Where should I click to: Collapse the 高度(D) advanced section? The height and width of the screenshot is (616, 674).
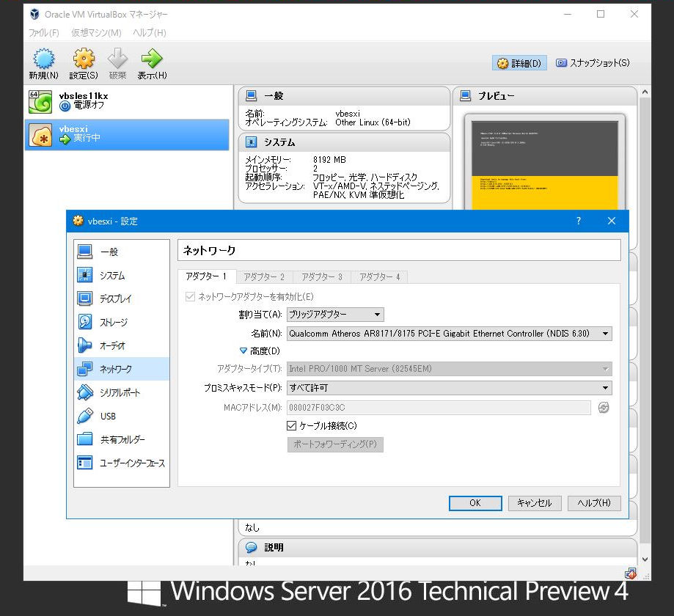[243, 351]
